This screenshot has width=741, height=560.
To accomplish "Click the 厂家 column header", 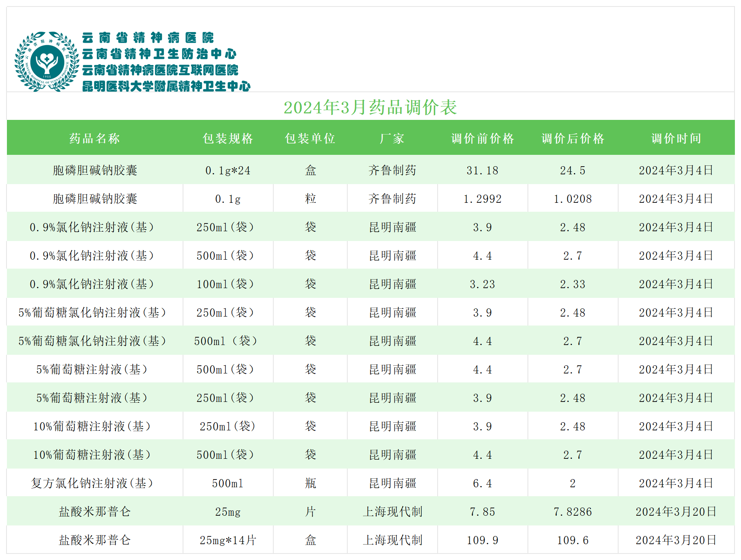I will click(x=392, y=139).
